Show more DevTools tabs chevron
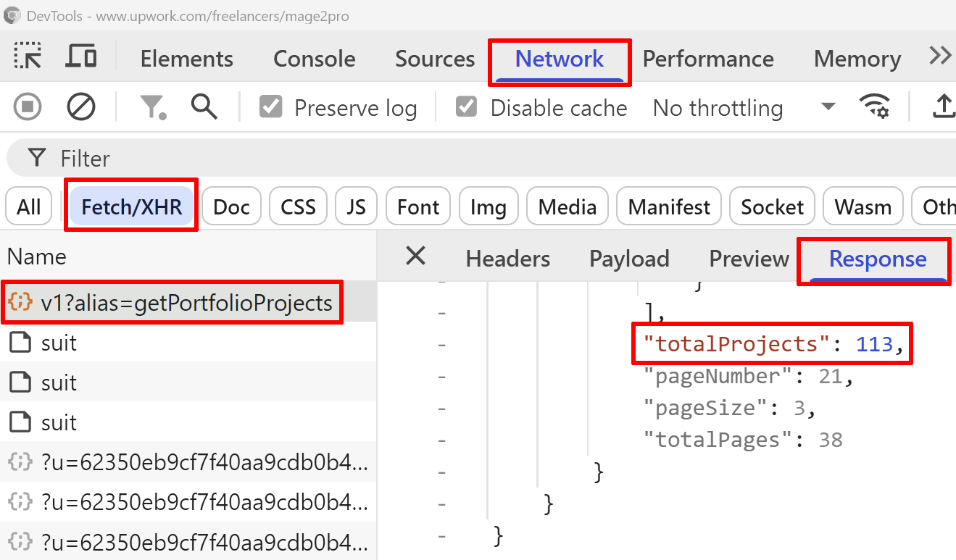The width and height of the screenshot is (956, 560). click(940, 56)
